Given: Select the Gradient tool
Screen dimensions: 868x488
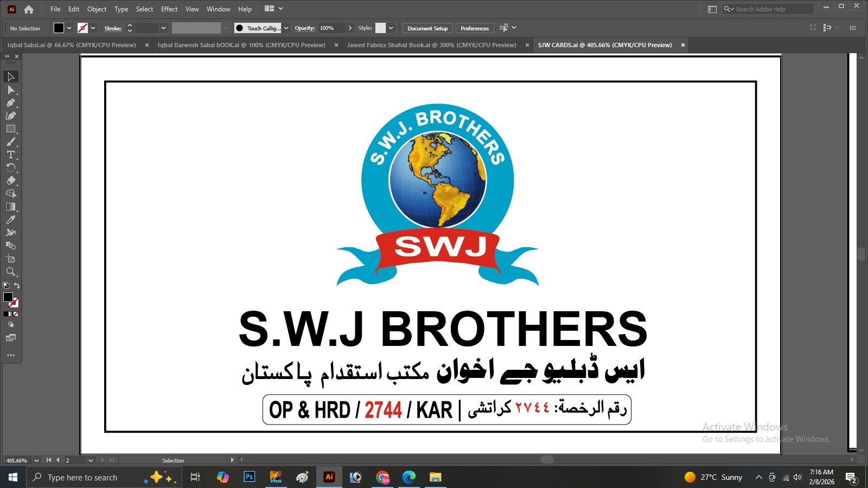Looking at the screenshot, I should (11, 207).
